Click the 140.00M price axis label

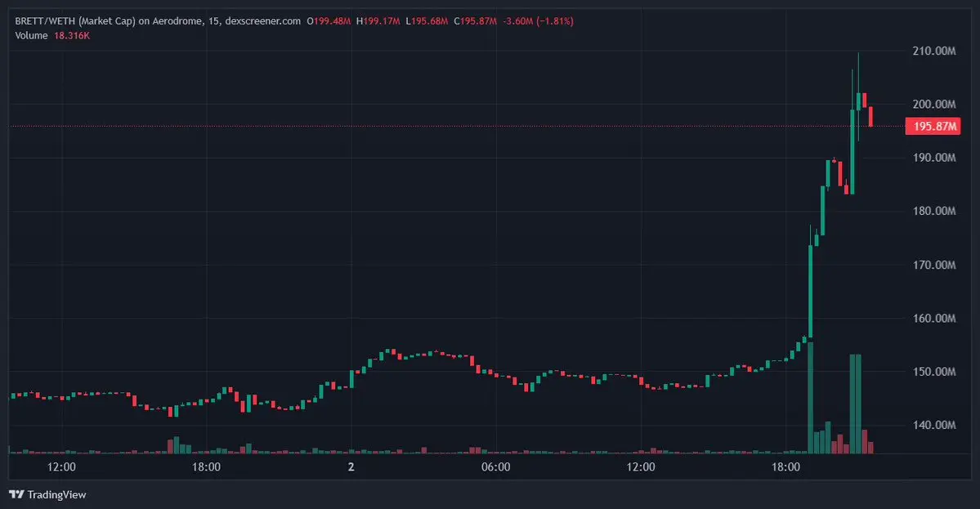pos(933,426)
